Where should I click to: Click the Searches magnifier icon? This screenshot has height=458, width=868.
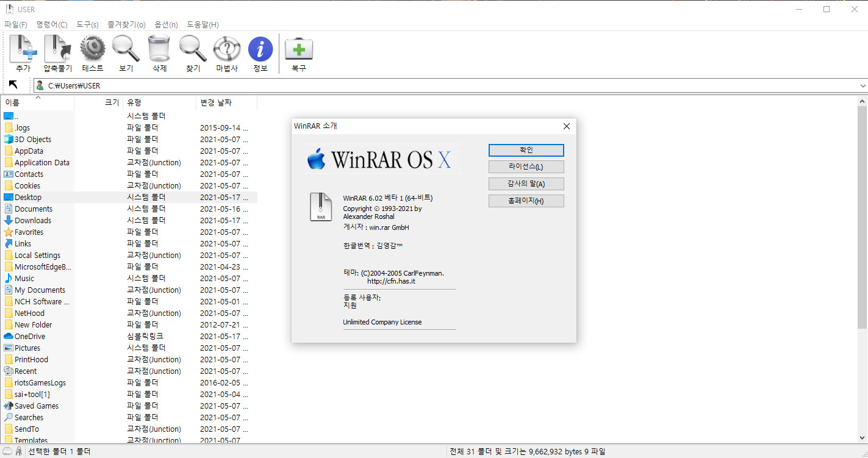[9, 417]
